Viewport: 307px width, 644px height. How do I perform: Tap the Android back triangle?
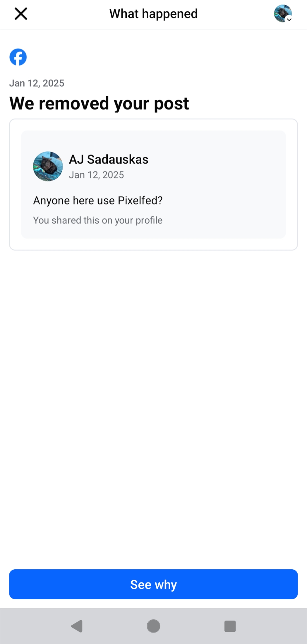(77, 626)
